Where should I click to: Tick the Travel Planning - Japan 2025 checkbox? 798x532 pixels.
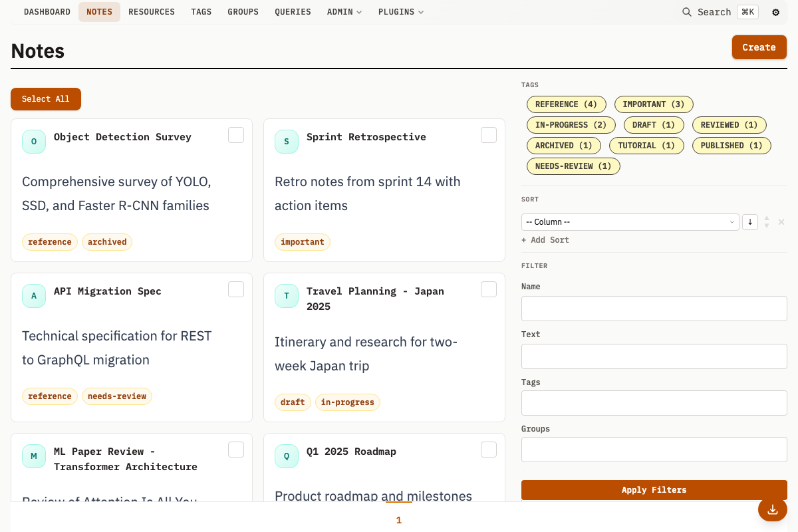[x=489, y=289]
